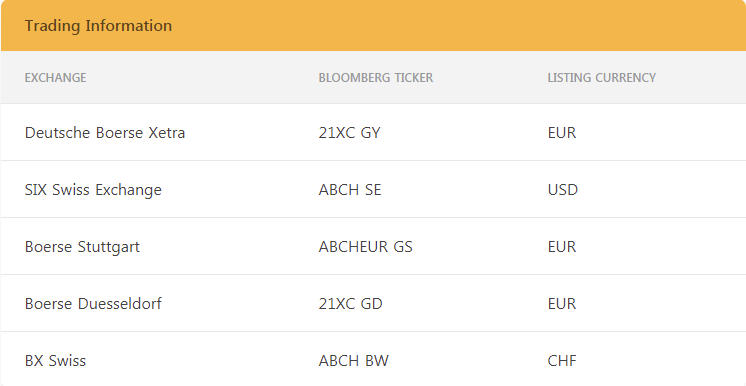Select the Boerse Duesseldorf exchange
This screenshot has width=746, height=386.
(93, 304)
